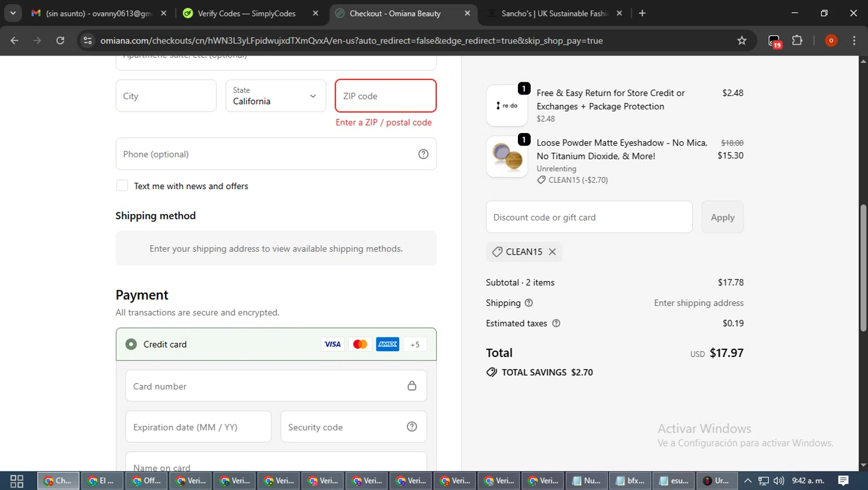Viewport: 868px width, 490px height.
Task: Open the volume icon in the system tray
Action: [x=779, y=481]
